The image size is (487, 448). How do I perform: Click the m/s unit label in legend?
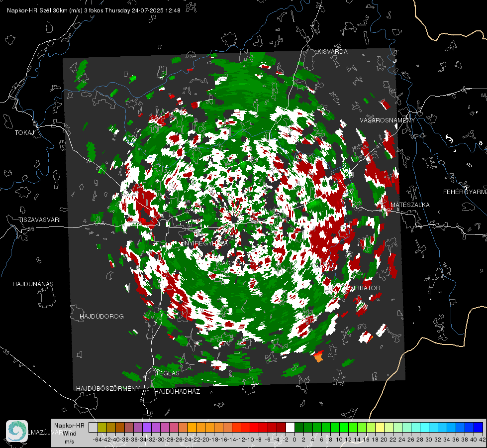pyautogui.click(x=69, y=442)
